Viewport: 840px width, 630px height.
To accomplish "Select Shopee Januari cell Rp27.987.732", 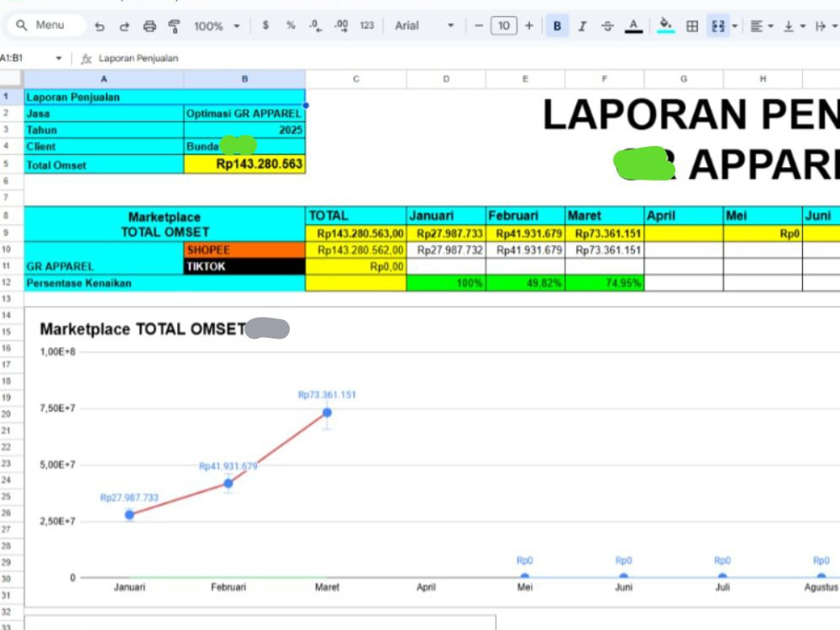I will point(446,249).
